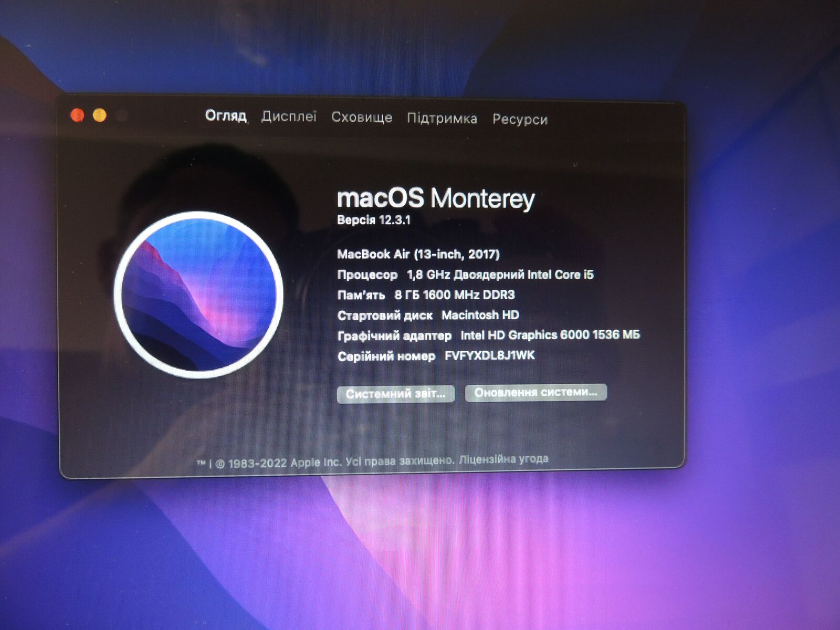
Task: Click the Графічний адаптер label
Action: tap(394, 335)
